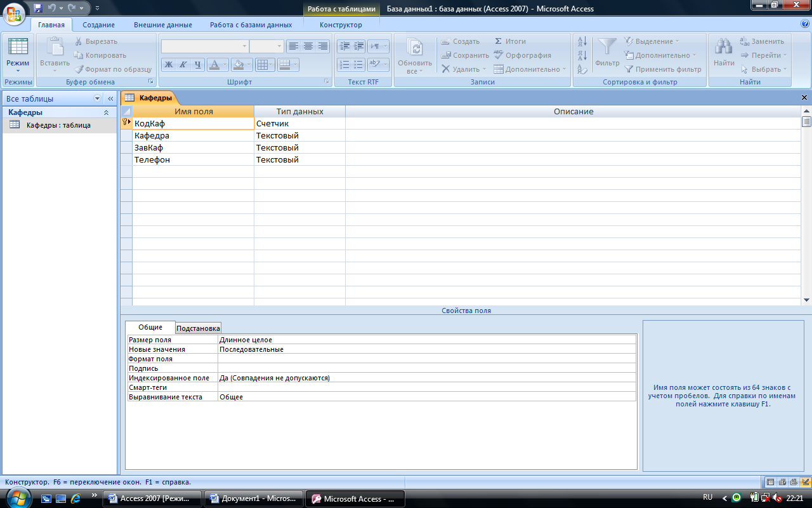The height and width of the screenshot is (508, 812).
Task: Click Размер поля value Длинное целое
Action: point(427,340)
